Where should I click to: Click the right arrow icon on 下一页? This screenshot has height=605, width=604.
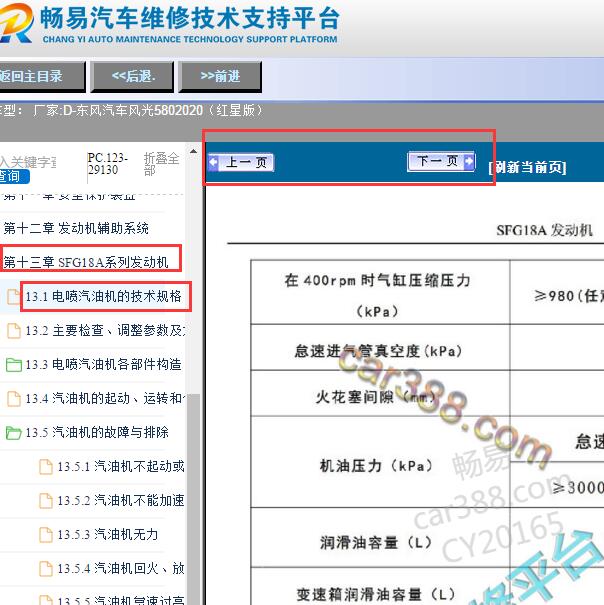click(469, 161)
